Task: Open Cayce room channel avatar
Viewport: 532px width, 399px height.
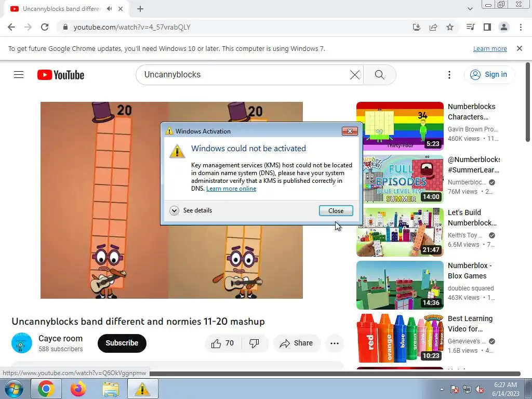Action: [x=22, y=343]
